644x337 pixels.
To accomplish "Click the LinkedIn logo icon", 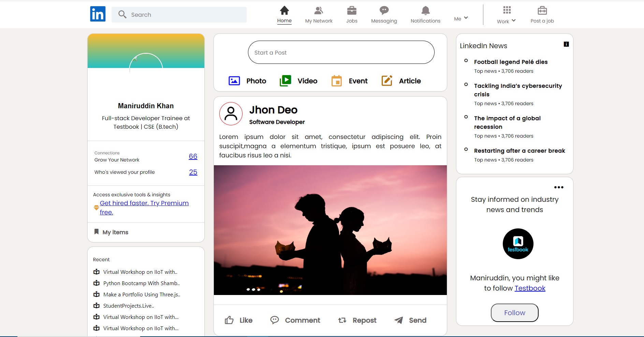I will [98, 14].
